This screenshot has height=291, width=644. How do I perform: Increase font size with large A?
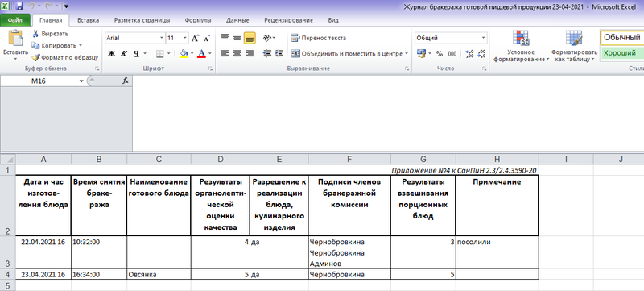[x=196, y=38]
